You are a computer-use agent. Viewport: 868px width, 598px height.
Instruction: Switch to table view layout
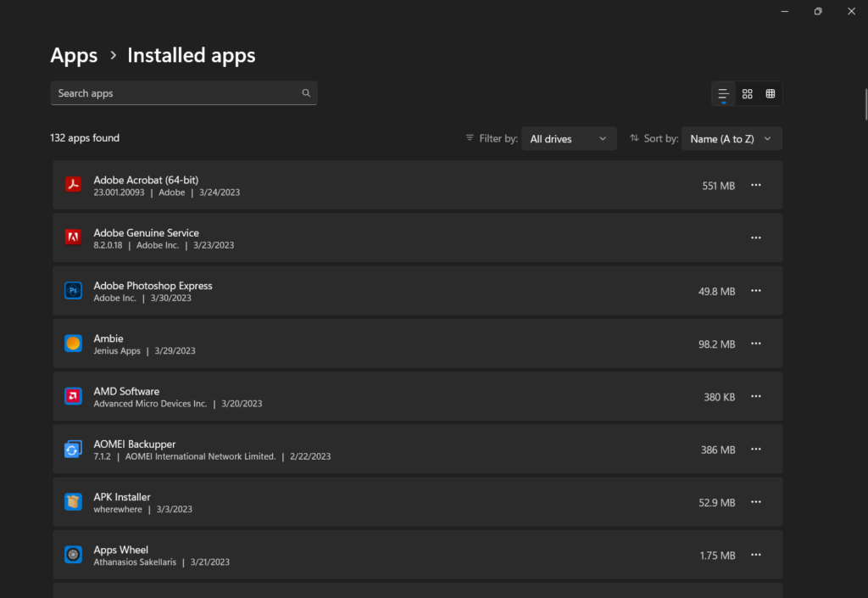(770, 94)
